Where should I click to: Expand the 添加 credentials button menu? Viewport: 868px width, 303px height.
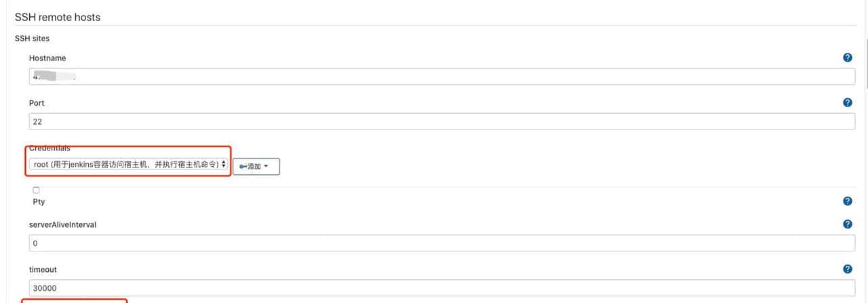(x=256, y=166)
